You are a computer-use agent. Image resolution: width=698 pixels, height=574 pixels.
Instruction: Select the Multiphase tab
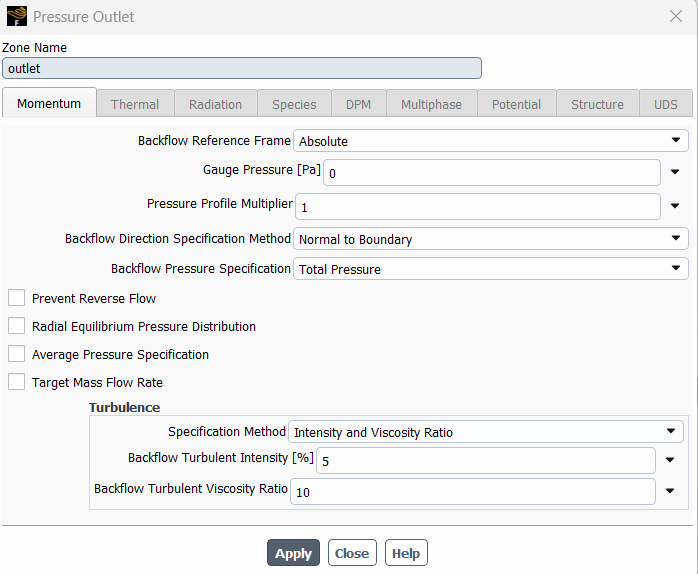tap(431, 104)
